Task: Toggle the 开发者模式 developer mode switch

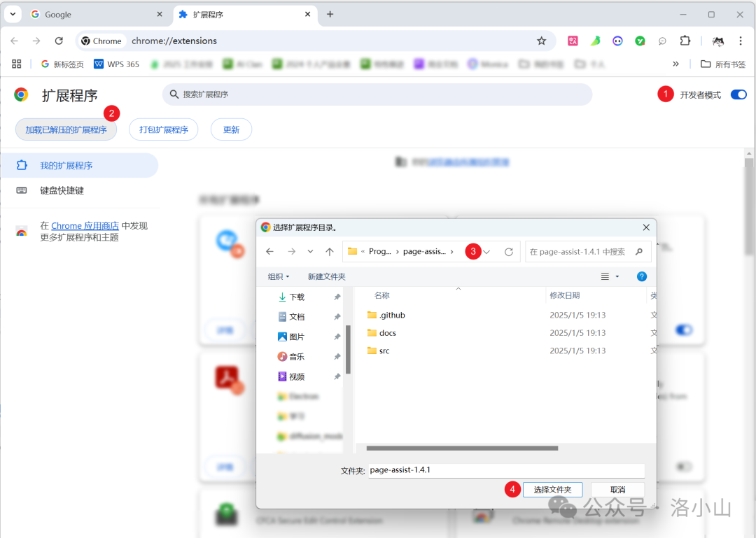Action: (738, 94)
